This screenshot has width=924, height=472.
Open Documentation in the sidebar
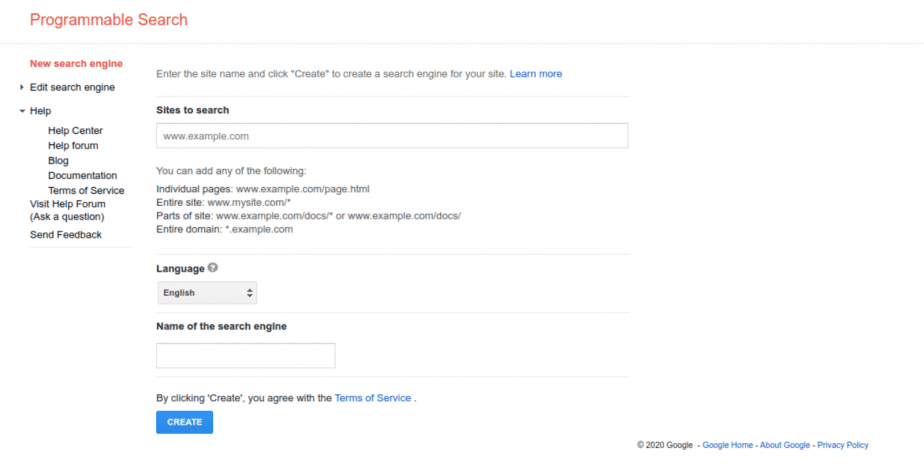(x=82, y=176)
